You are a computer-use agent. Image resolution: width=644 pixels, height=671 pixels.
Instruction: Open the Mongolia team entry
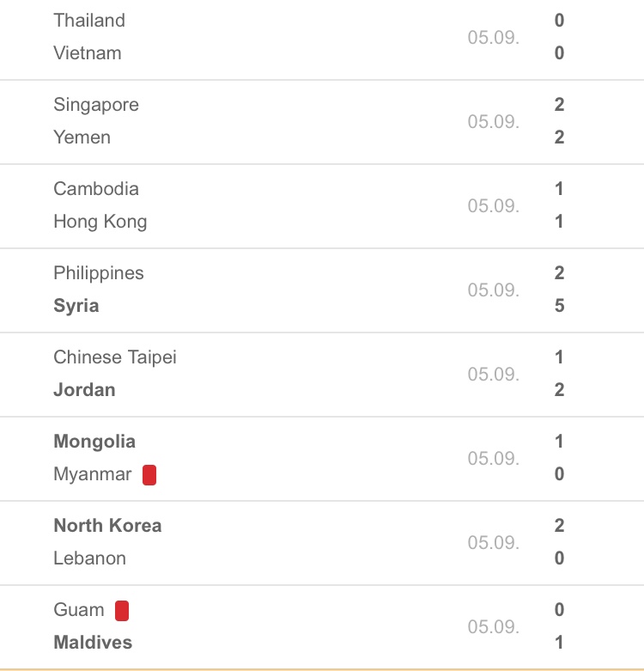point(94,442)
